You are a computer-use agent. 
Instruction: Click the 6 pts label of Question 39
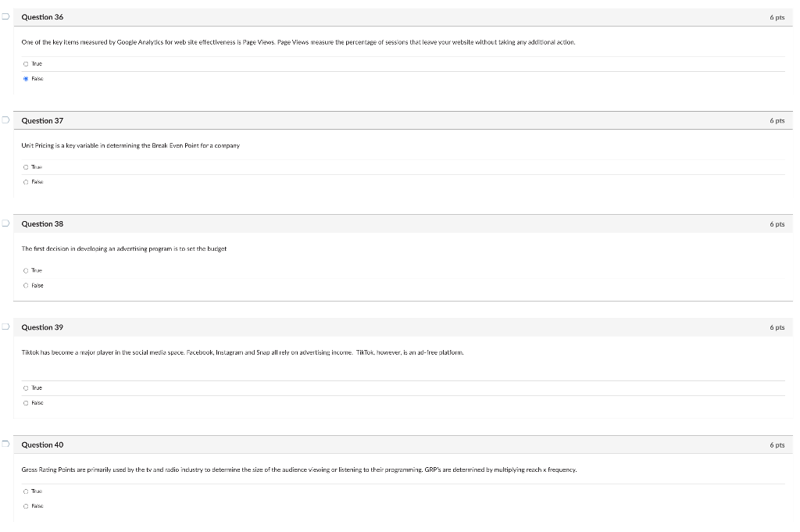point(777,327)
